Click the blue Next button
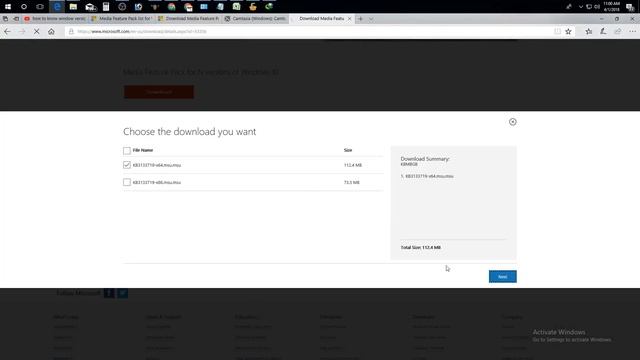 point(502,276)
